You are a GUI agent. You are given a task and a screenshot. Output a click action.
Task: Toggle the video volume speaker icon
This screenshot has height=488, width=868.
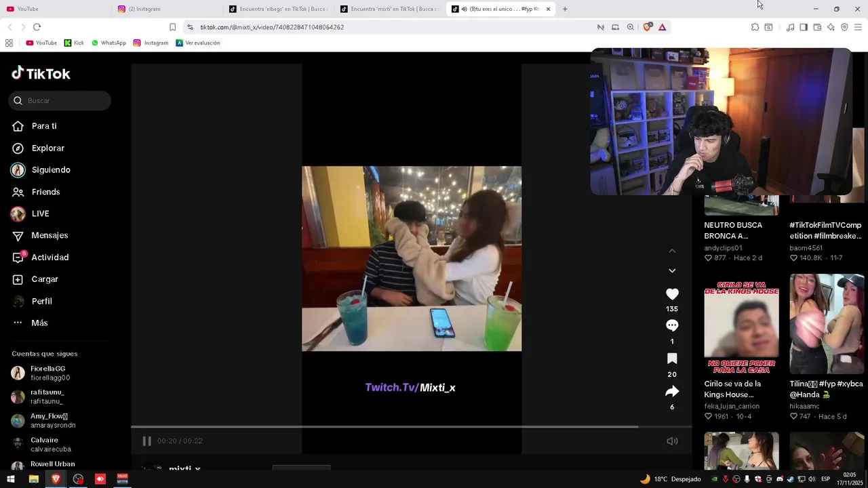(x=672, y=441)
